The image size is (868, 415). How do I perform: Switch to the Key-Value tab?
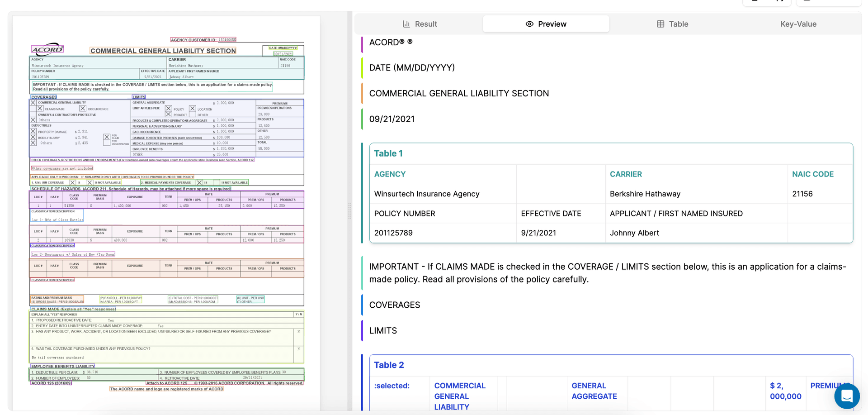tap(798, 24)
